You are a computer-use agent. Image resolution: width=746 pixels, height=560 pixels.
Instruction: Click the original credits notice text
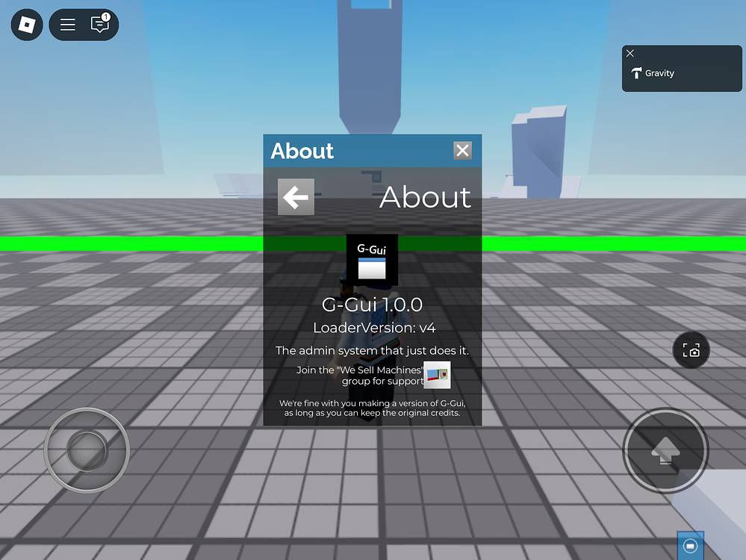pos(372,408)
